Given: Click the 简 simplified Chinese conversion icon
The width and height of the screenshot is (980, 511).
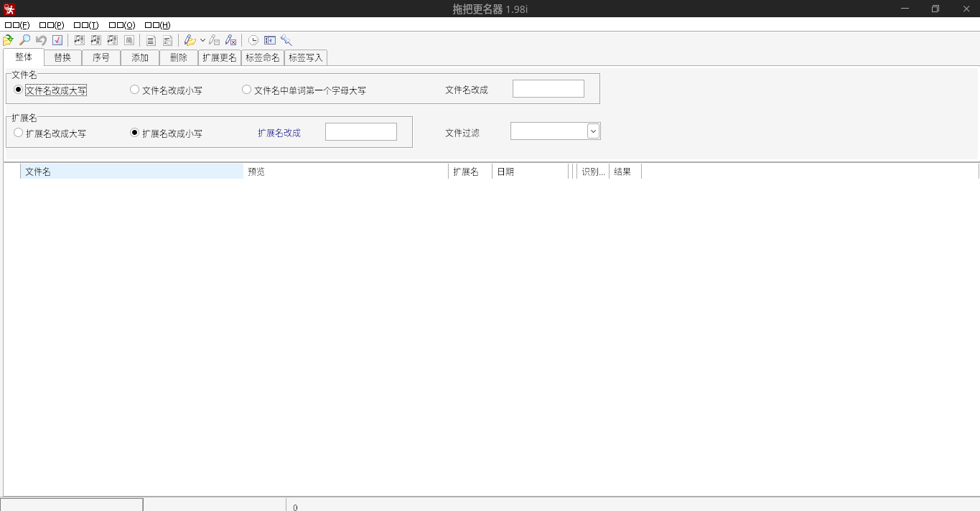Looking at the screenshot, I should [x=129, y=40].
